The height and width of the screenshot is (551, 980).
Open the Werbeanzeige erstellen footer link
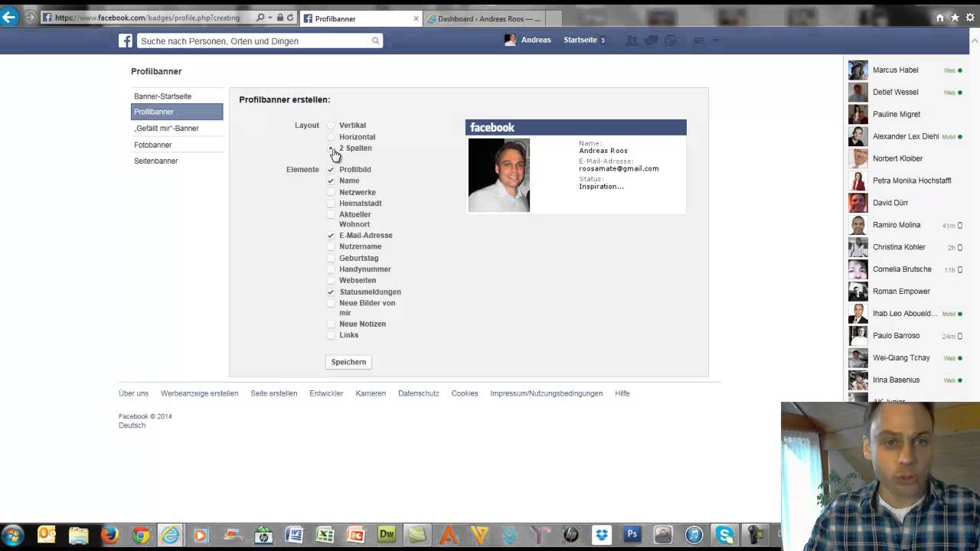coord(199,393)
